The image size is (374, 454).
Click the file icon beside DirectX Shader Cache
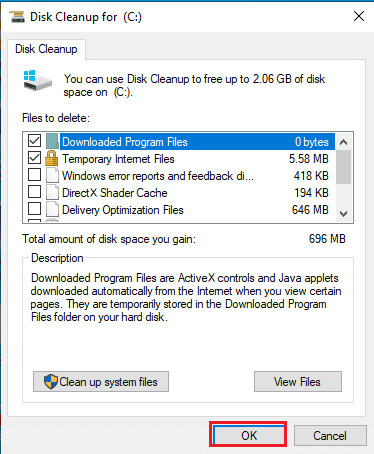tap(52, 192)
